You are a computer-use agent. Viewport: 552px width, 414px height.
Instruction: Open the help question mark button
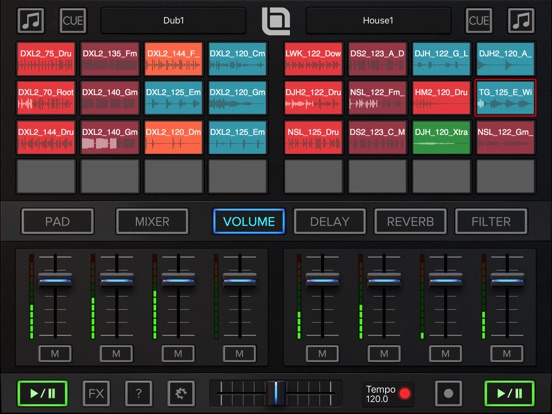[x=139, y=393]
